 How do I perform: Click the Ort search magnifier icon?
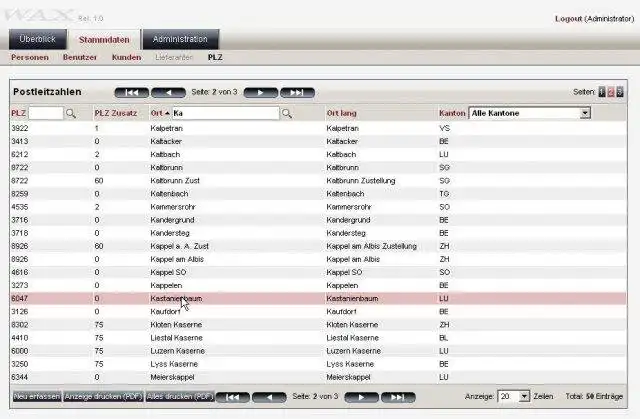[x=287, y=113]
